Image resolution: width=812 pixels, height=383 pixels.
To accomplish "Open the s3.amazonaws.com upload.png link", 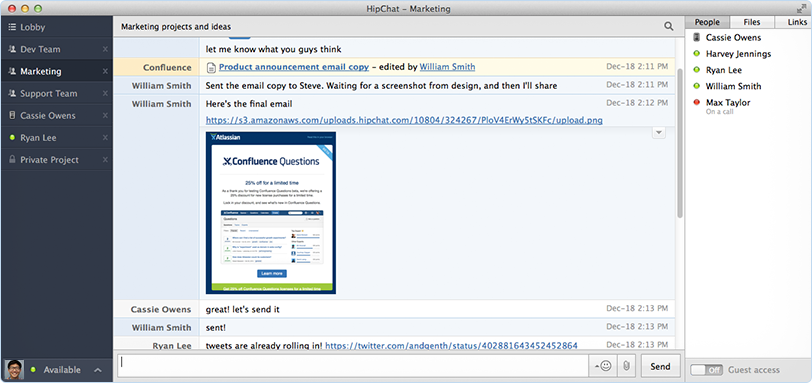I will pyautogui.click(x=404, y=120).
